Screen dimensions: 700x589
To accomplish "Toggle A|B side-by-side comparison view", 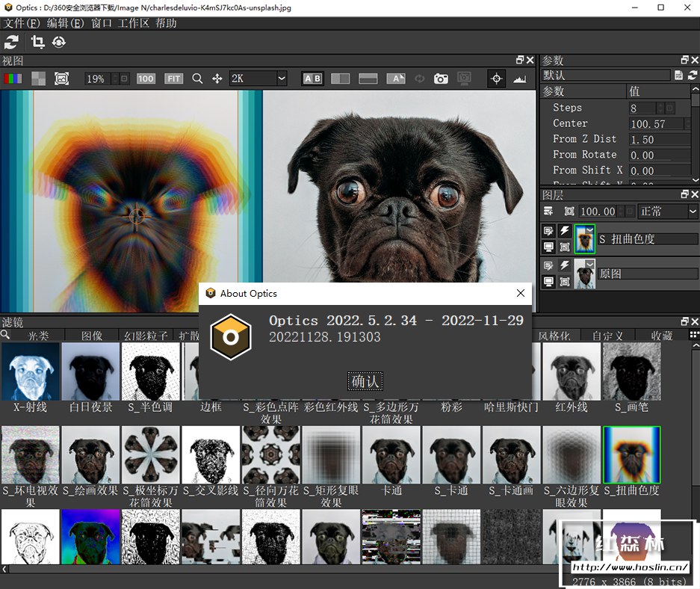I will (x=312, y=78).
